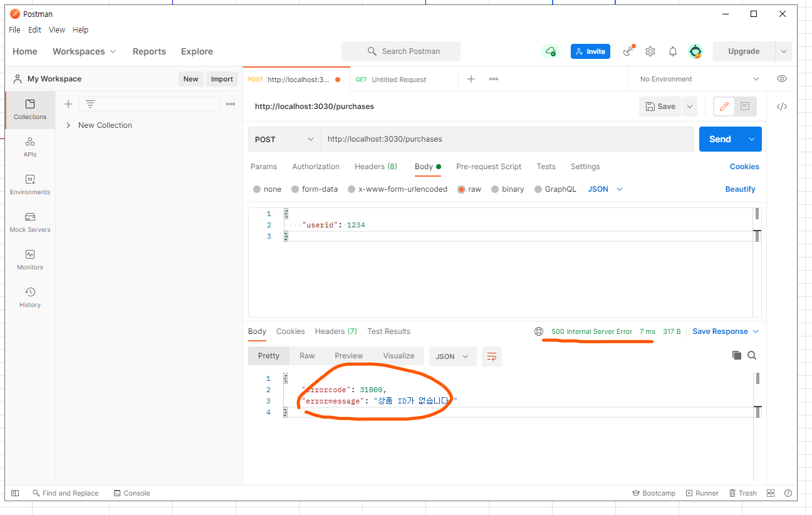Open the Cookies link
The image size is (812, 515).
coord(744,167)
